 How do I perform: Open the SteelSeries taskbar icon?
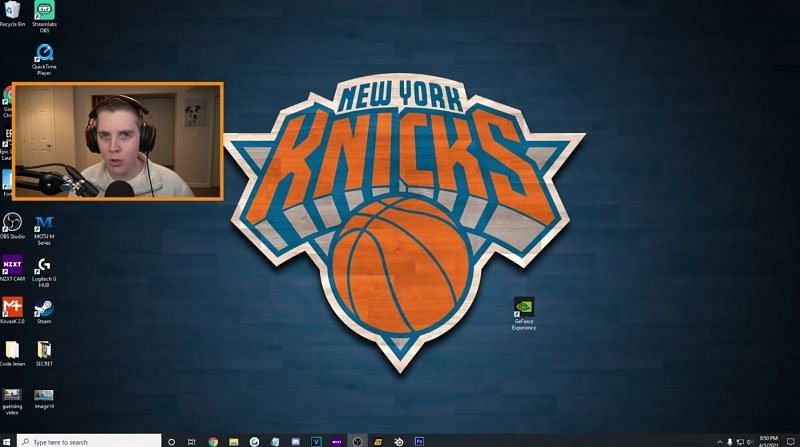(x=399, y=442)
